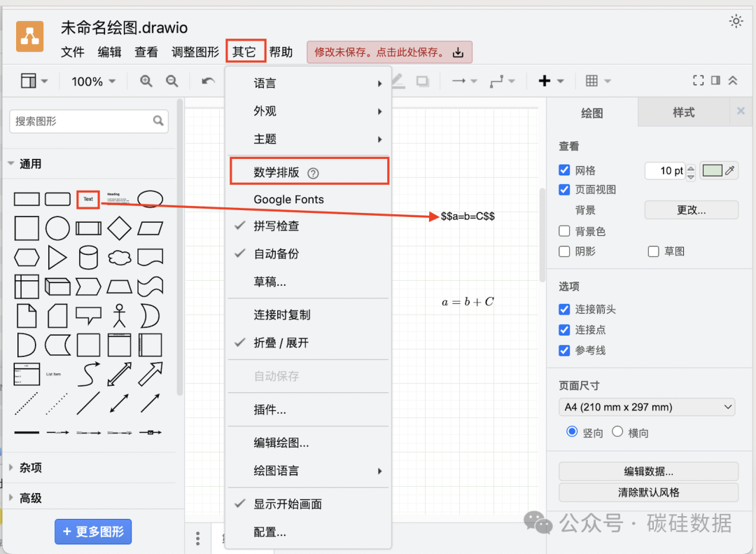
Task: Select the cloud shape from general shapes
Action: pos(119,258)
